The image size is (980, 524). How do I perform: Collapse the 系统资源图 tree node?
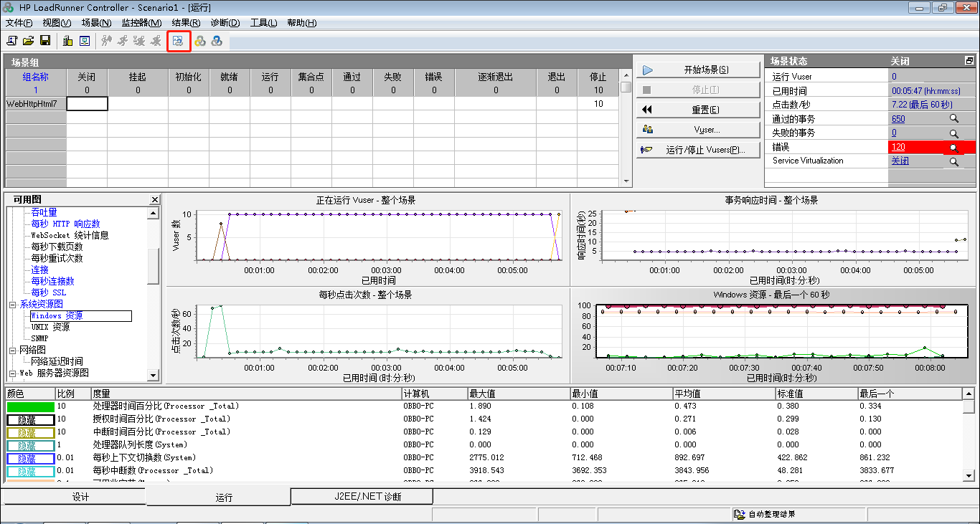tap(12, 305)
